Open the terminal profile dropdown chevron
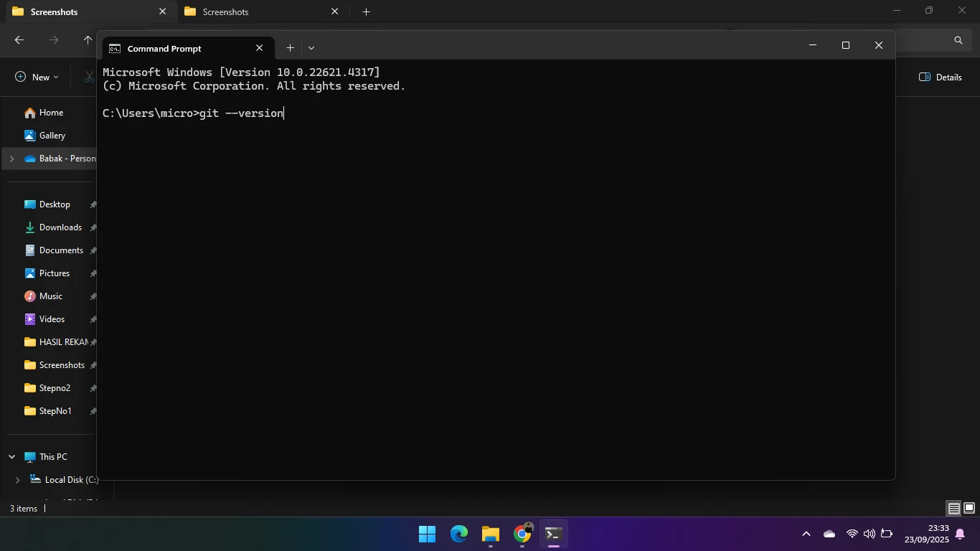 (x=311, y=48)
